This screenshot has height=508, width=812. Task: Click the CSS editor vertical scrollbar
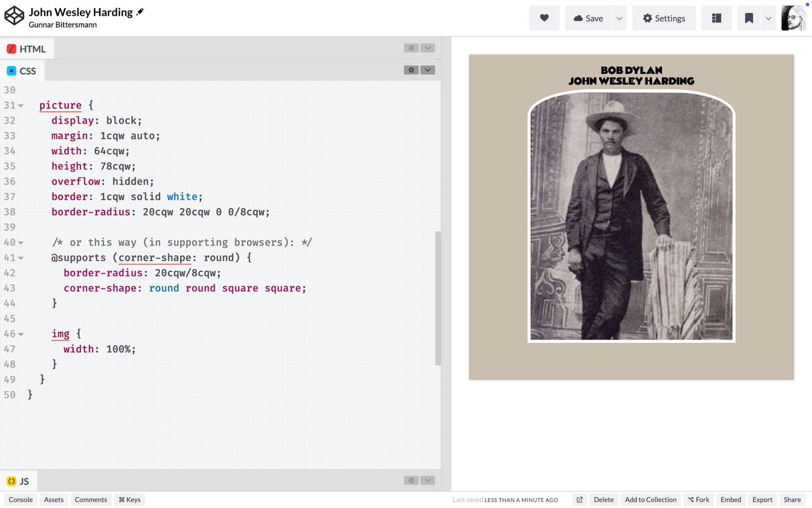click(438, 298)
